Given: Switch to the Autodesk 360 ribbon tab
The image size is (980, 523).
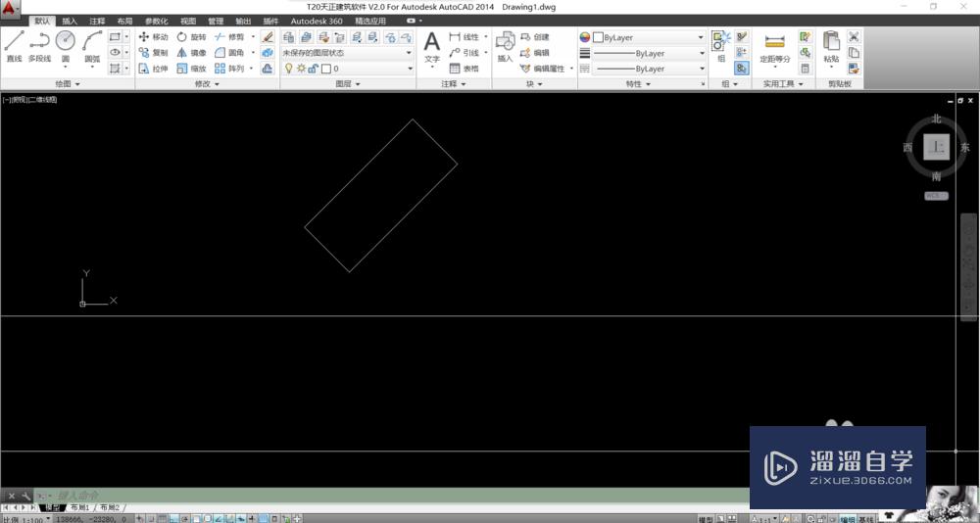Looking at the screenshot, I should click(x=317, y=22).
